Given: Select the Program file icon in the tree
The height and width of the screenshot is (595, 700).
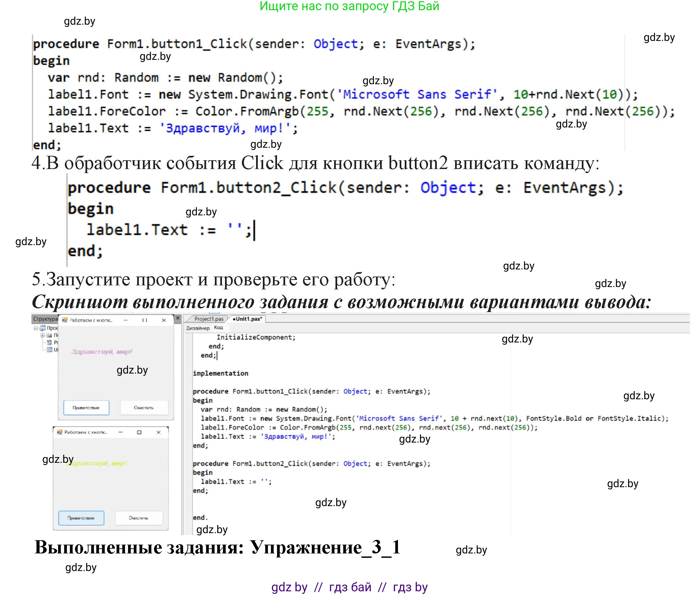Looking at the screenshot, I should click(49, 342).
